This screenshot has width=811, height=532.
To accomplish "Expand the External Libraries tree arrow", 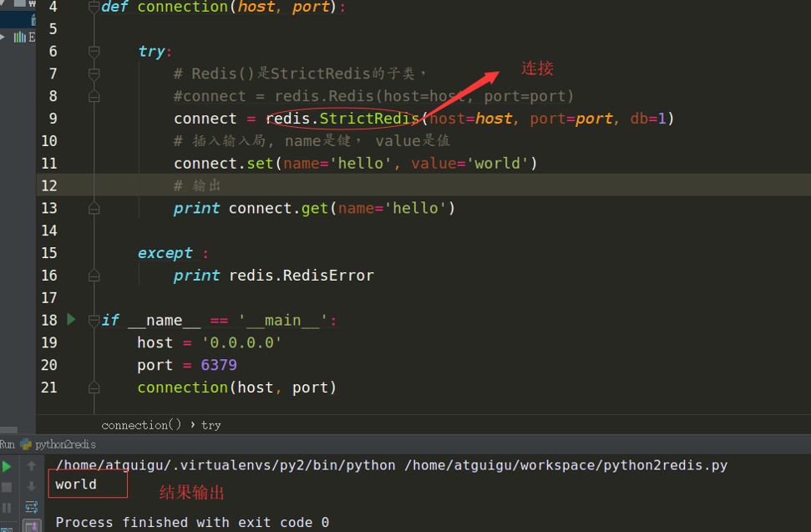I will [3, 37].
